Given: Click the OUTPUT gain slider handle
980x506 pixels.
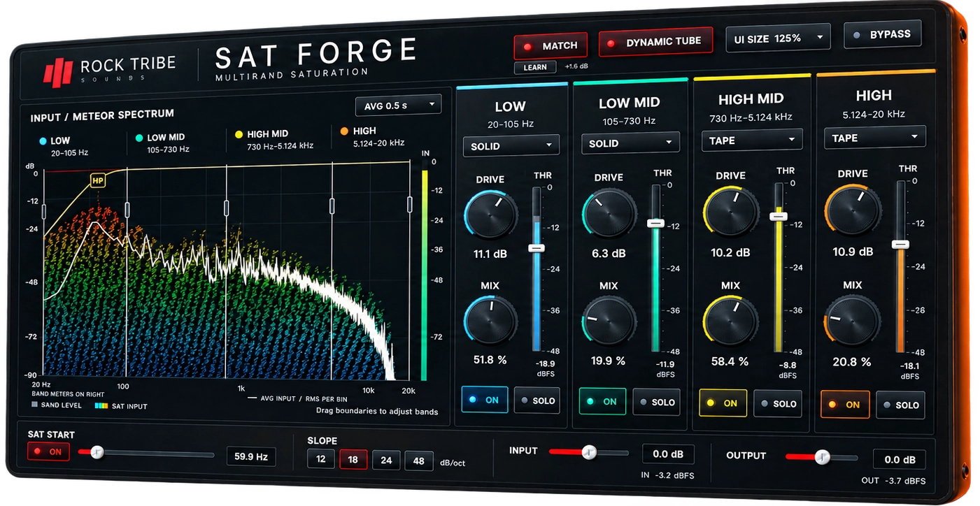Looking at the screenshot, I should pyautogui.click(x=823, y=457).
